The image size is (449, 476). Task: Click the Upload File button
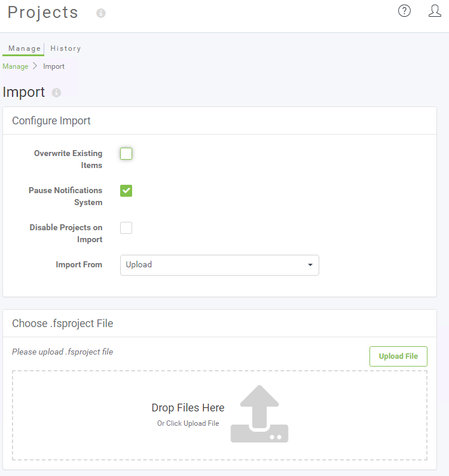tap(398, 356)
